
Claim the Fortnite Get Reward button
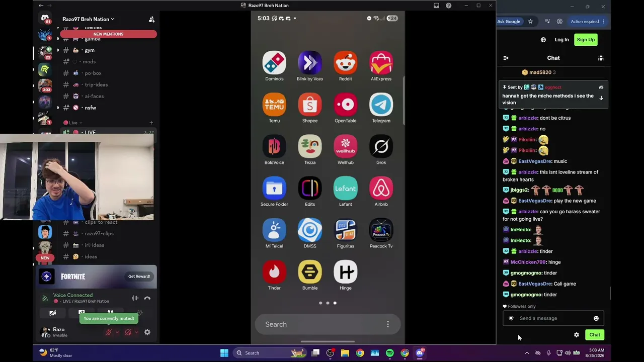coord(139,277)
